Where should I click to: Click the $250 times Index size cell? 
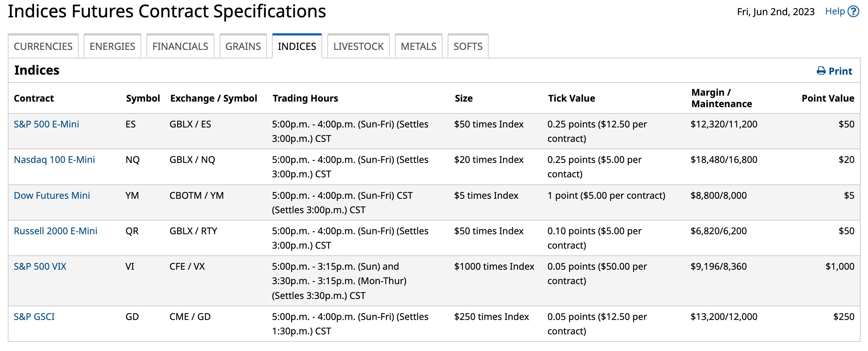pyautogui.click(x=492, y=317)
